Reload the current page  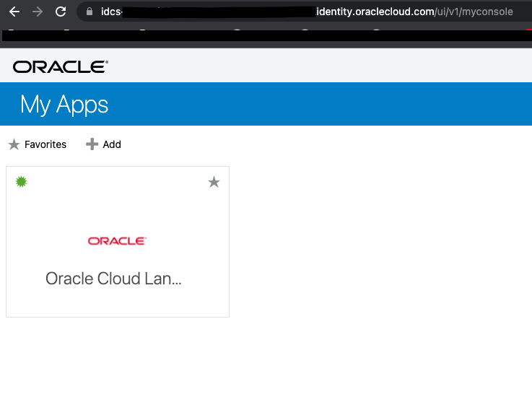tap(61, 12)
